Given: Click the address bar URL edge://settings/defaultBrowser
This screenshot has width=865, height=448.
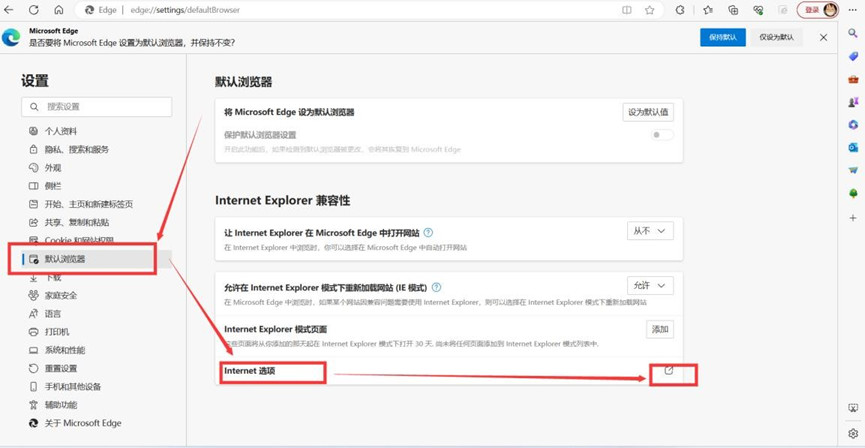Looking at the screenshot, I should (x=185, y=10).
